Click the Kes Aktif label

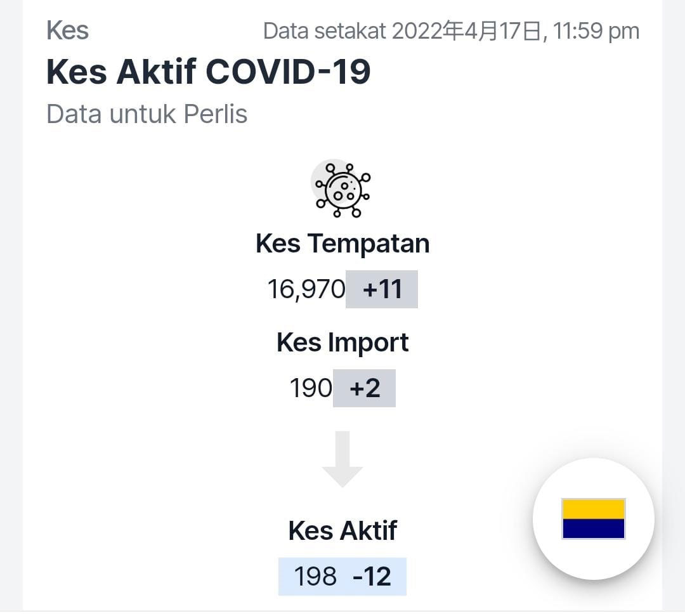click(342, 531)
